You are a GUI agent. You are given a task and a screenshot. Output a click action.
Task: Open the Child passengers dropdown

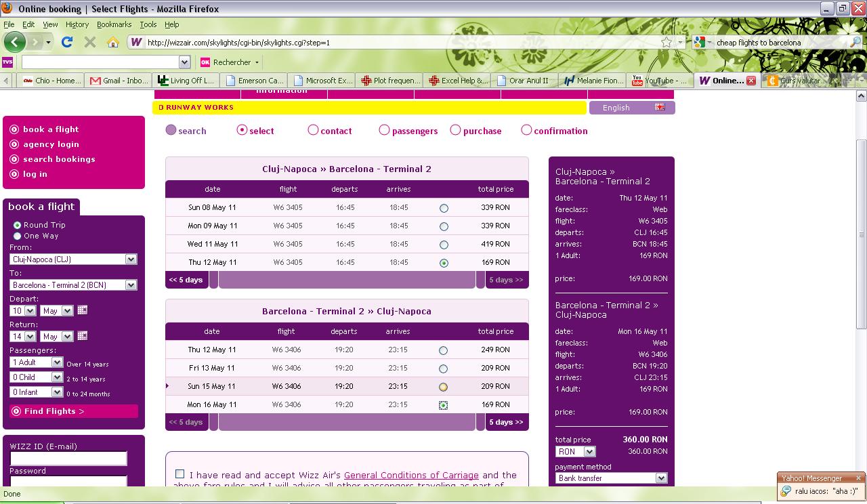click(x=36, y=377)
